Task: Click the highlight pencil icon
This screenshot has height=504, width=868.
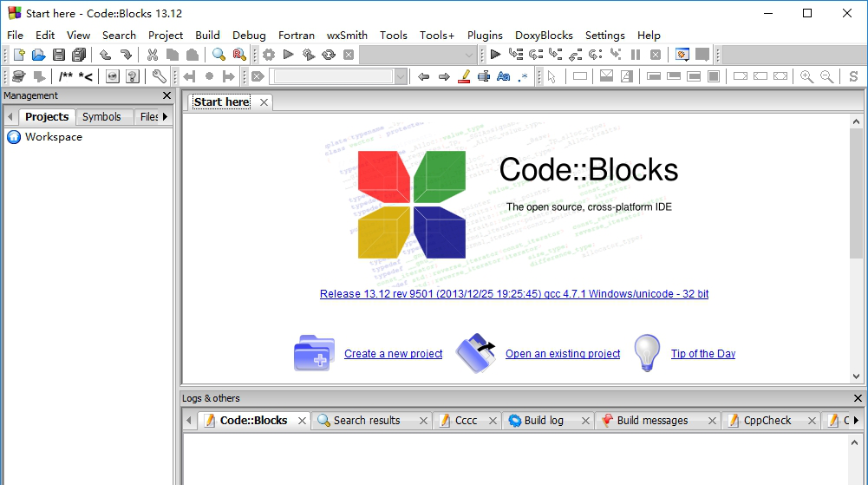Action: click(464, 76)
